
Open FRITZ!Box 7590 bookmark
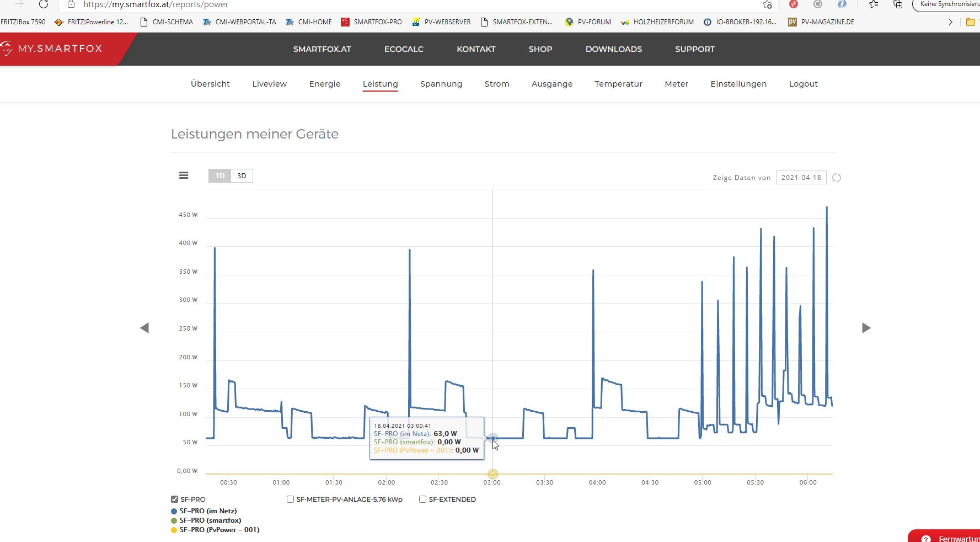tap(23, 22)
